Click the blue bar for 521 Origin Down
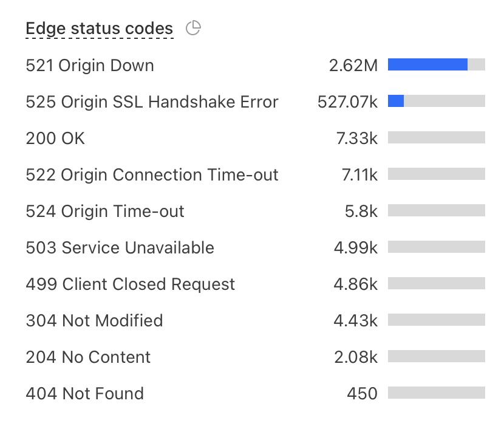Screen dimensions: 504x423 [428, 63]
